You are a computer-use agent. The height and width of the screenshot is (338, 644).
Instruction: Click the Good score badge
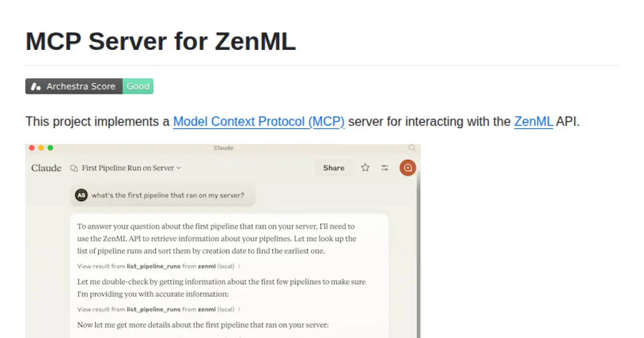(138, 86)
